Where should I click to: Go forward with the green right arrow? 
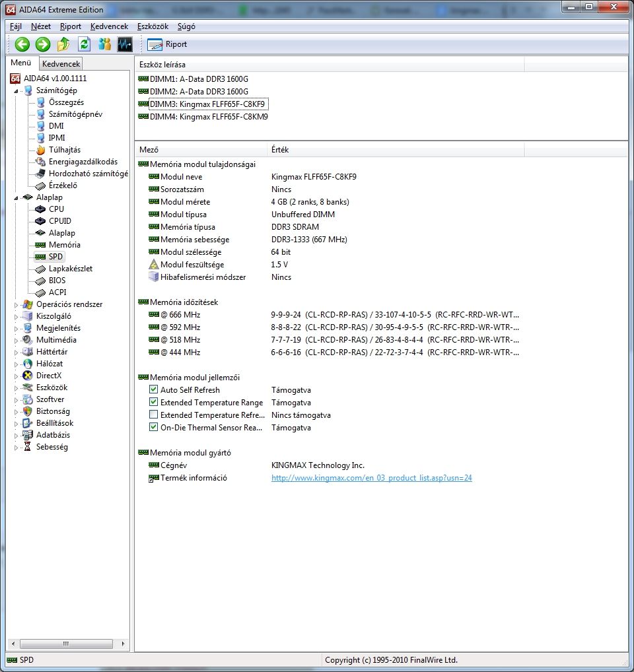pyautogui.click(x=43, y=44)
